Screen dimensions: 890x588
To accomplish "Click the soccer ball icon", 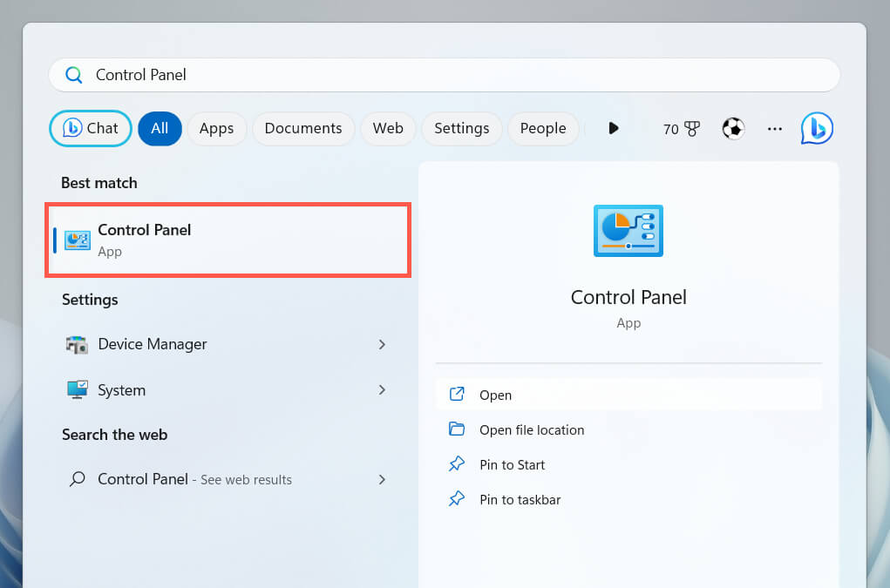I will click(x=733, y=128).
